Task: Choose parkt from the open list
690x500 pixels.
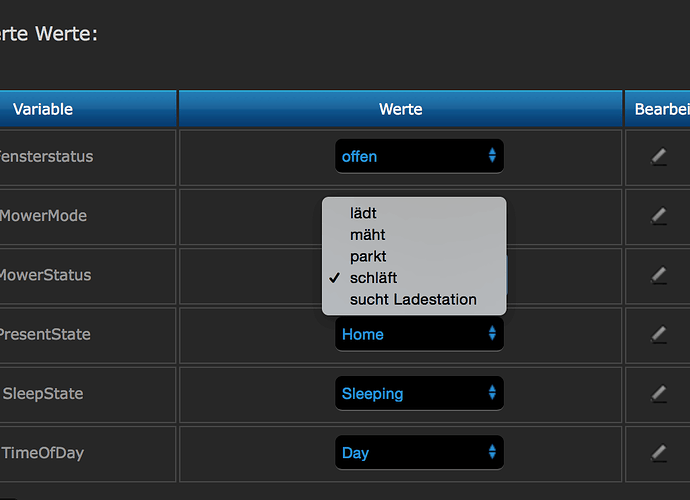Action: pyautogui.click(x=368, y=256)
